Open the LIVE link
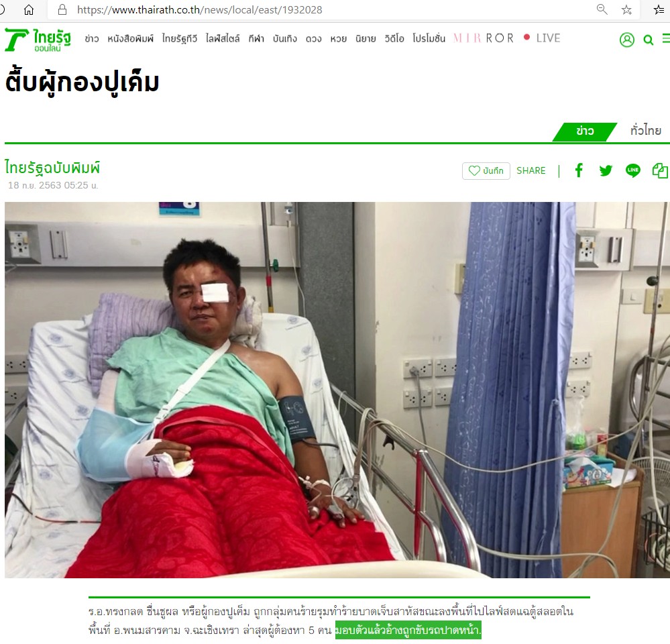670x644 pixels. click(542, 38)
